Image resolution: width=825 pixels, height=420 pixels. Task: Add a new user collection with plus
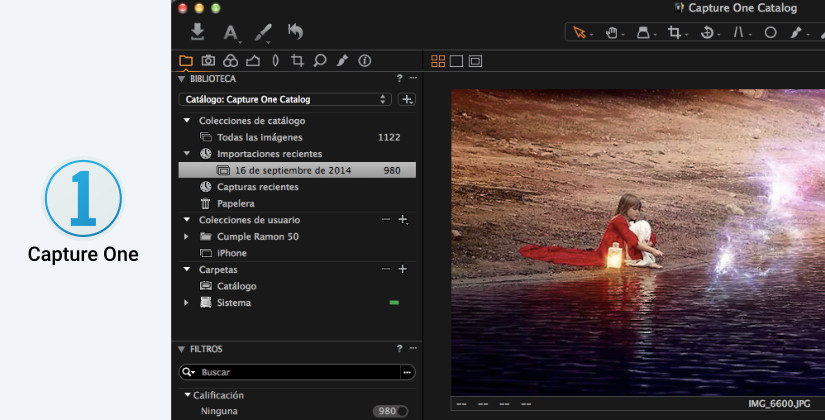(x=403, y=219)
